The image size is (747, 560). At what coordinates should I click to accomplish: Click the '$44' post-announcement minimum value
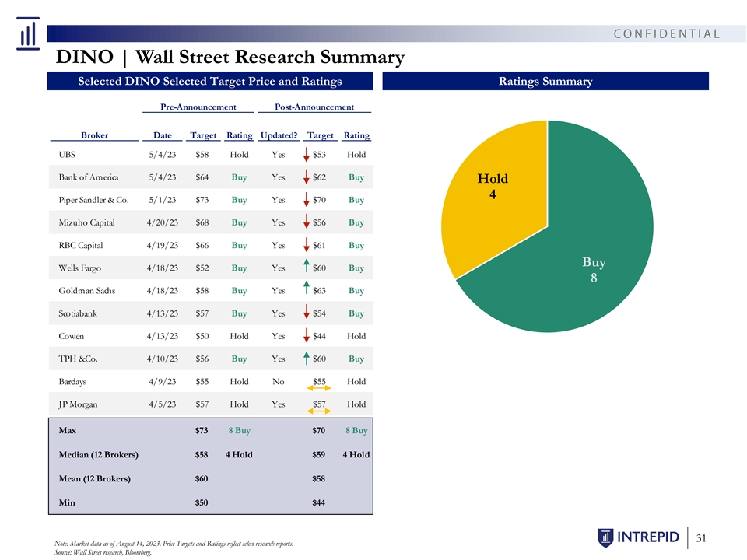319,502
